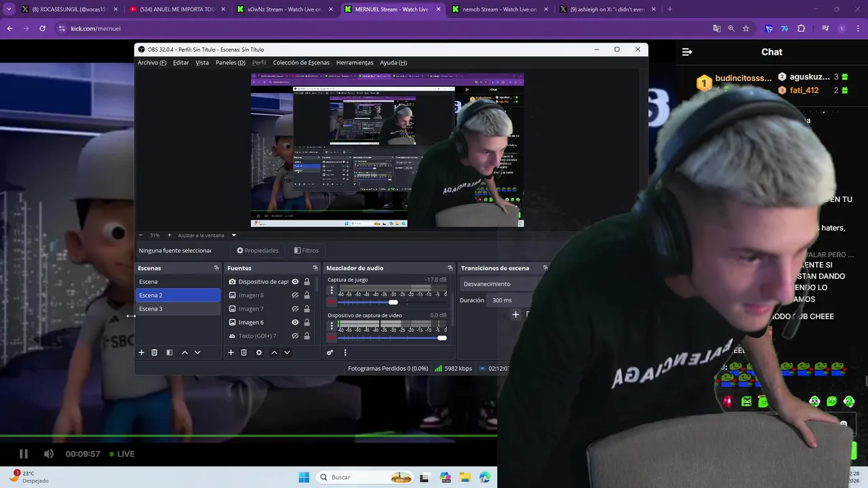Unmute the Dispositivo de captura de video channel
Viewport: 868px width, 488px height.
coord(332,338)
